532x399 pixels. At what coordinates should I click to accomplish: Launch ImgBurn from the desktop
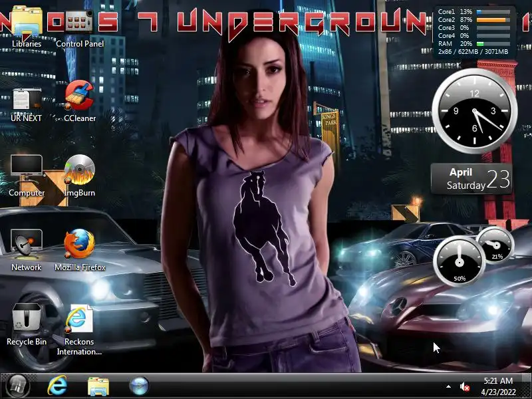click(80, 176)
